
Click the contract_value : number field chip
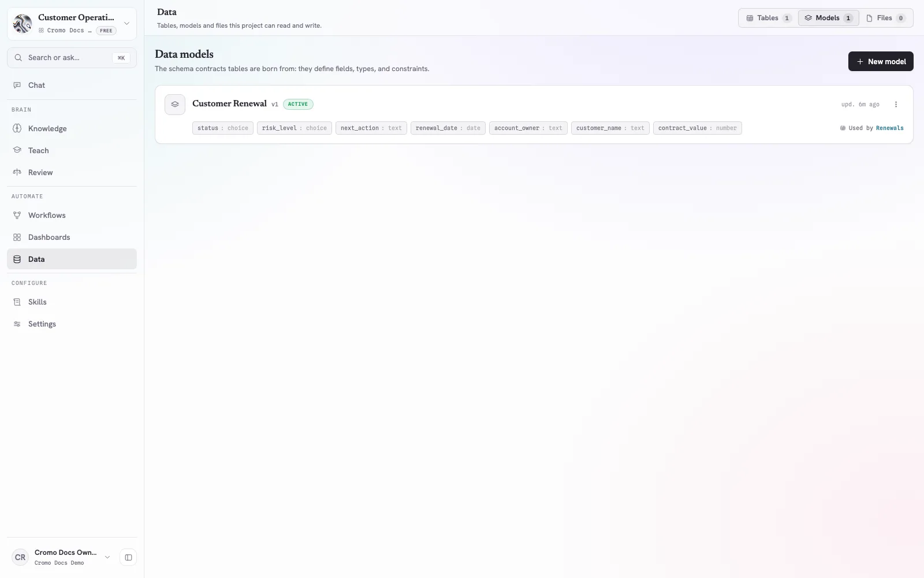pyautogui.click(x=698, y=128)
